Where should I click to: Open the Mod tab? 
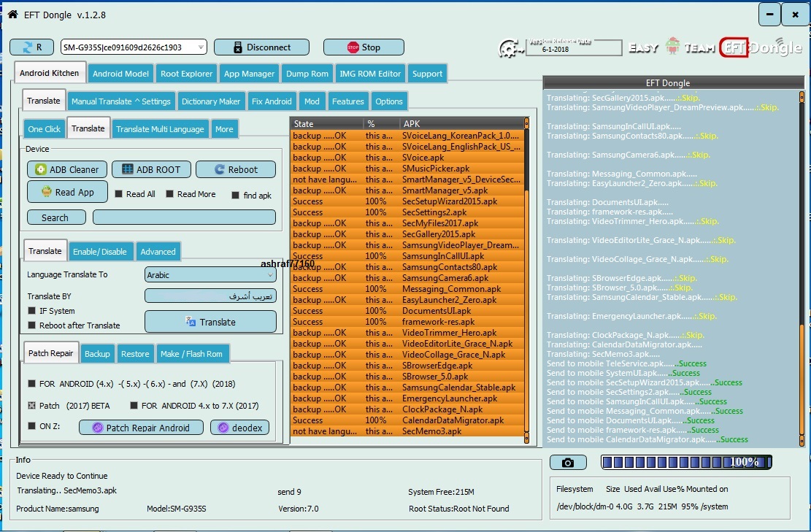pyautogui.click(x=312, y=101)
